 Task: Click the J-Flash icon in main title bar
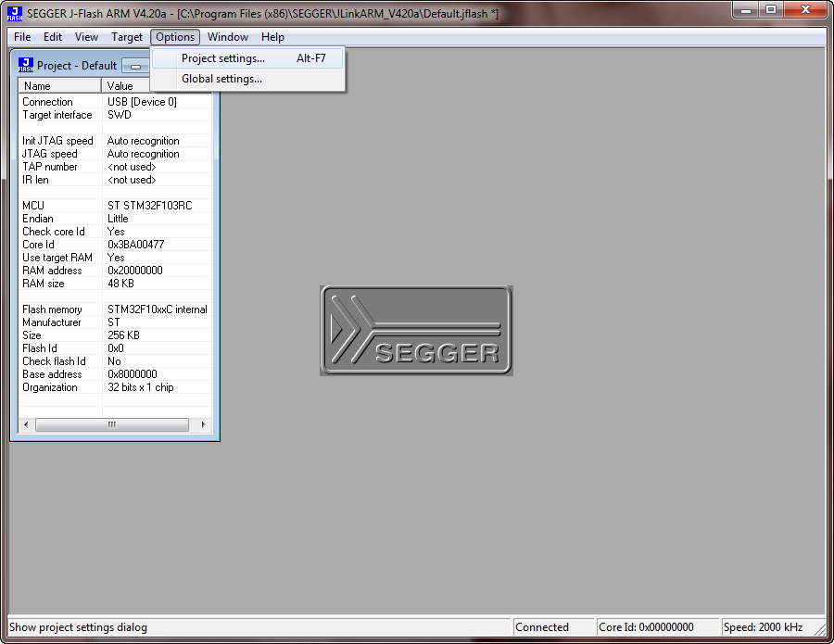pyautogui.click(x=14, y=13)
